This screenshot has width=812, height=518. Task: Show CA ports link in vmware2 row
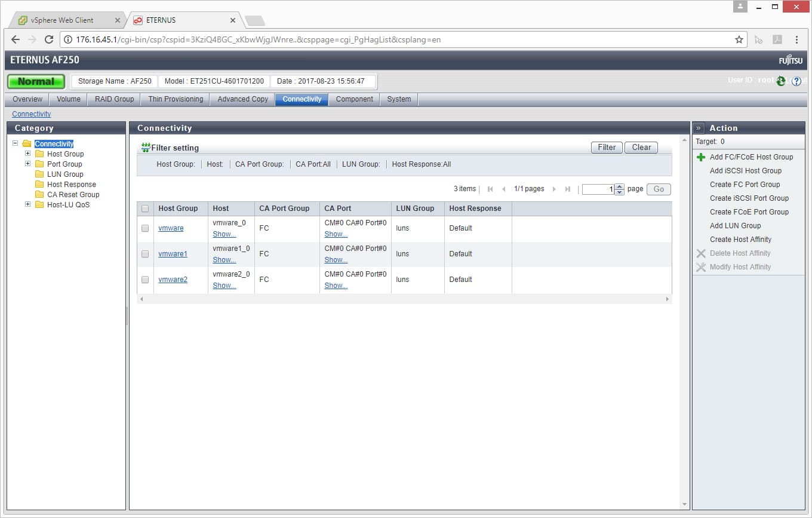click(336, 286)
